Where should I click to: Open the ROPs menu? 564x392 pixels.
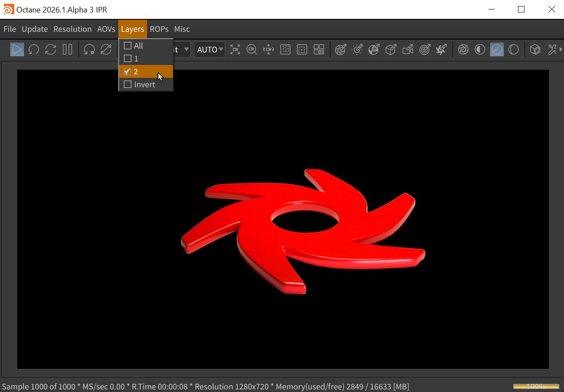coord(159,29)
